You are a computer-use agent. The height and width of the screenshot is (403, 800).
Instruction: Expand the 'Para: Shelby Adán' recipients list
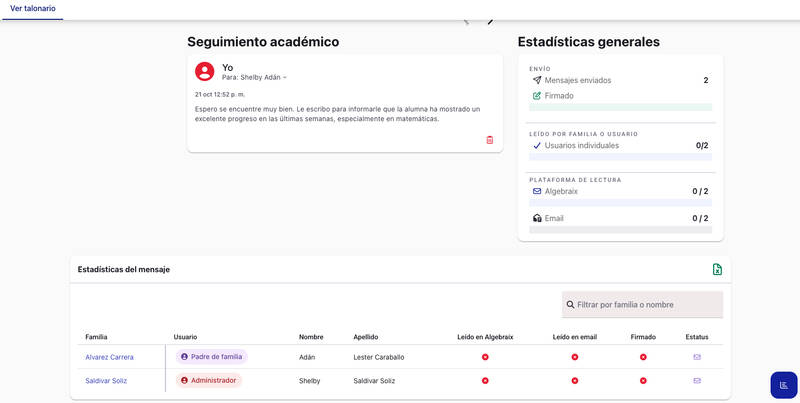(x=284, y=77)
